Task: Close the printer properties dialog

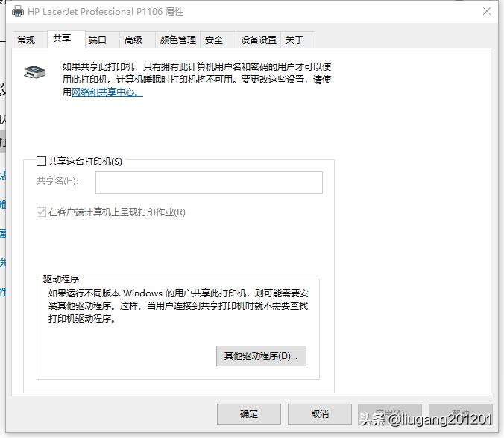Action: 487,12
